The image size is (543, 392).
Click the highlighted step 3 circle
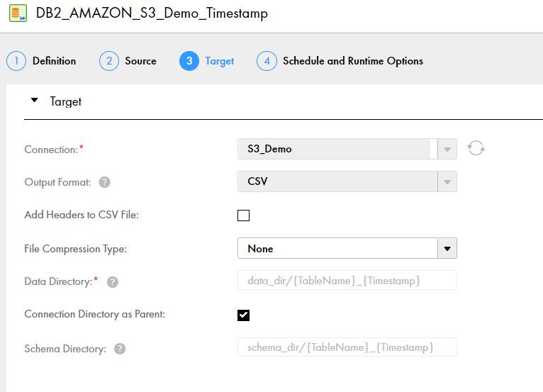(x=189, y=61)
